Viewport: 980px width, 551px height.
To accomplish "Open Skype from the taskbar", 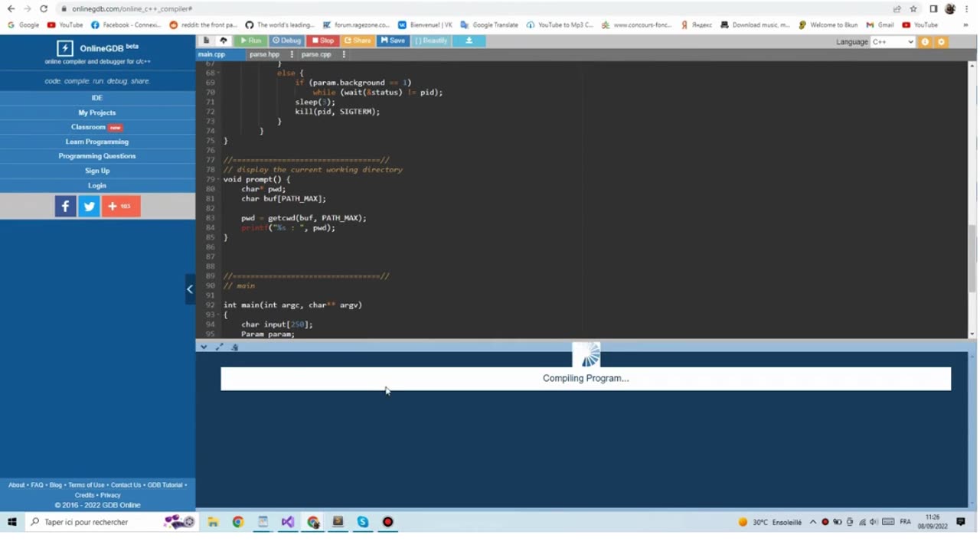I will 363,522.
